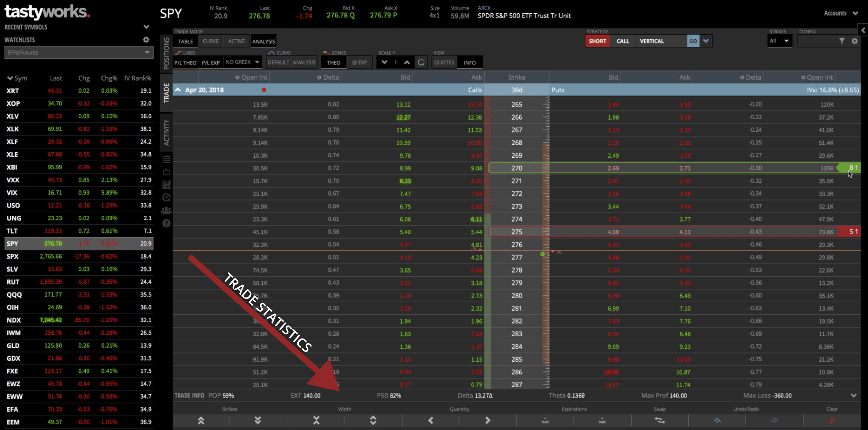Open the ETFs/Futures watchlist dropdown
Image resolution: width=868 pixels, height=430 pixels.
click(79, 53)
